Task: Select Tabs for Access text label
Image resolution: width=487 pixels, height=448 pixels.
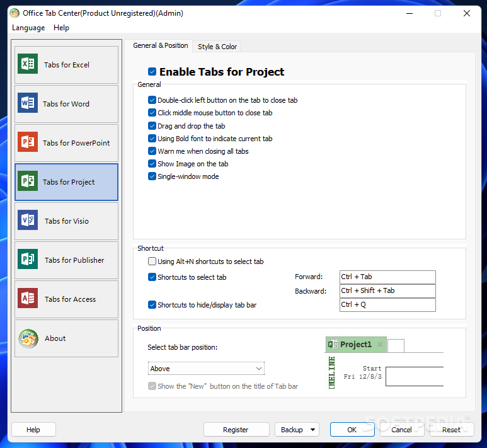Action: tap(70, 299)
